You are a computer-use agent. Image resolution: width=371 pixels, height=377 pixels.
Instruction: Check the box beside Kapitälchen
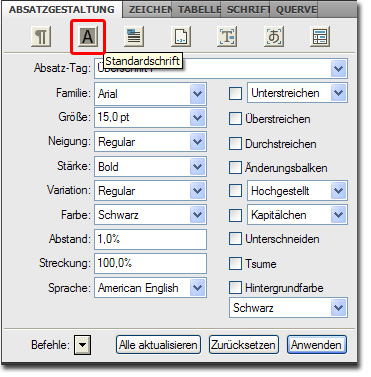235,215
